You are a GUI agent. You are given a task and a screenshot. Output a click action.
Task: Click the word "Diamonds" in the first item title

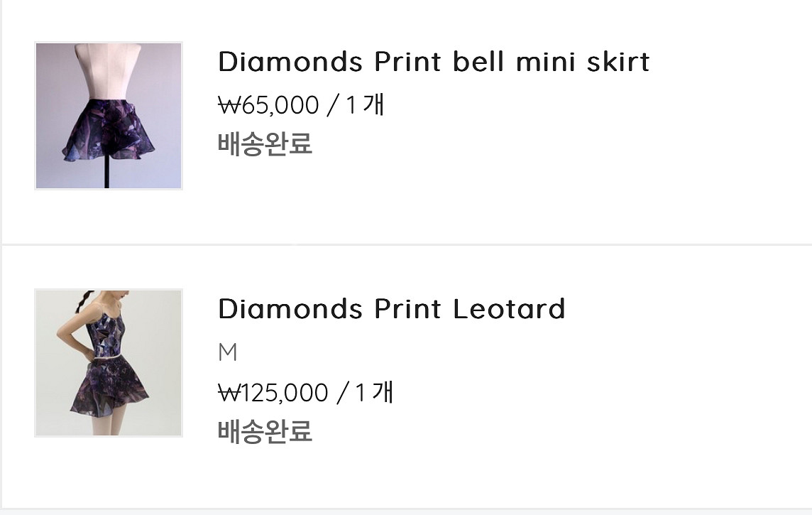(290, 62)
